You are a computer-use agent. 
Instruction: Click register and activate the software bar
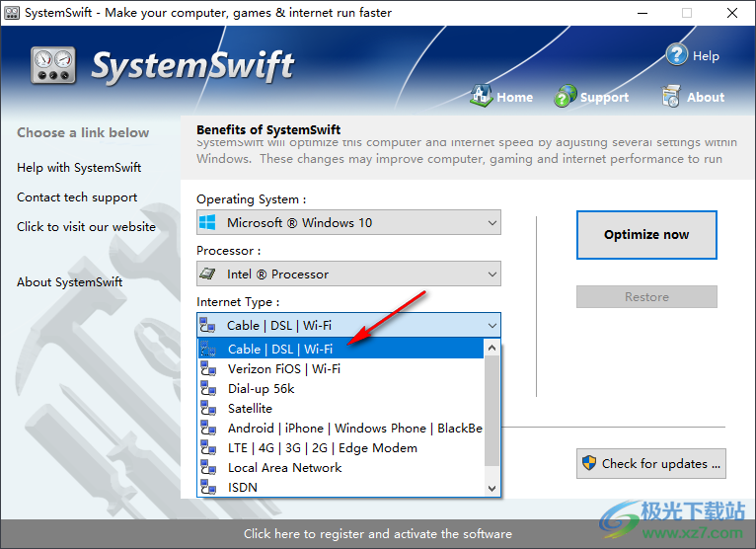tap(378, 533)
